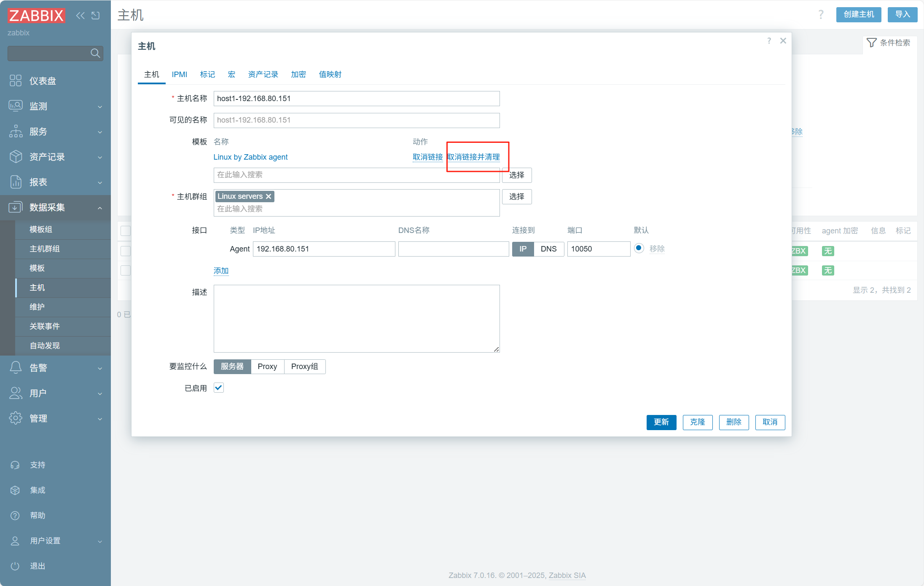This screenshot has width=924, height=586.
Task: Switch to the 值映射 tab
Action: tap(330, 74)
